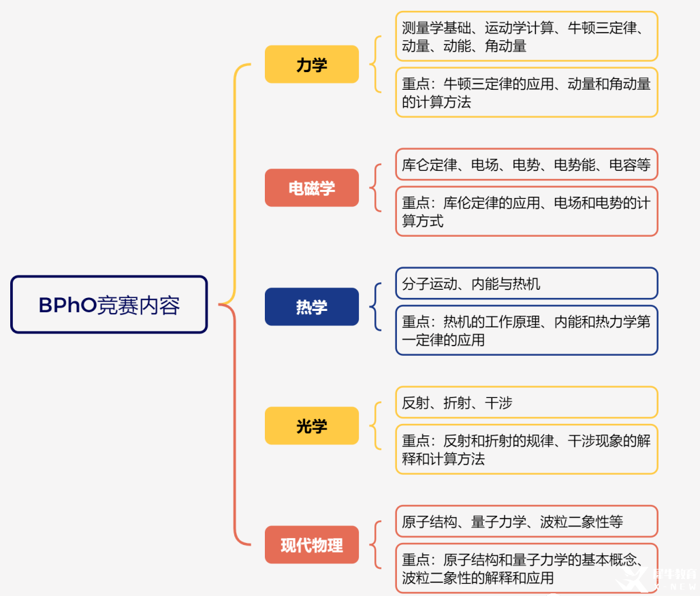The image size is (700, 596).
Task: Select the BPhO竞赛内容 root node
Action: (x=109, y=305)
